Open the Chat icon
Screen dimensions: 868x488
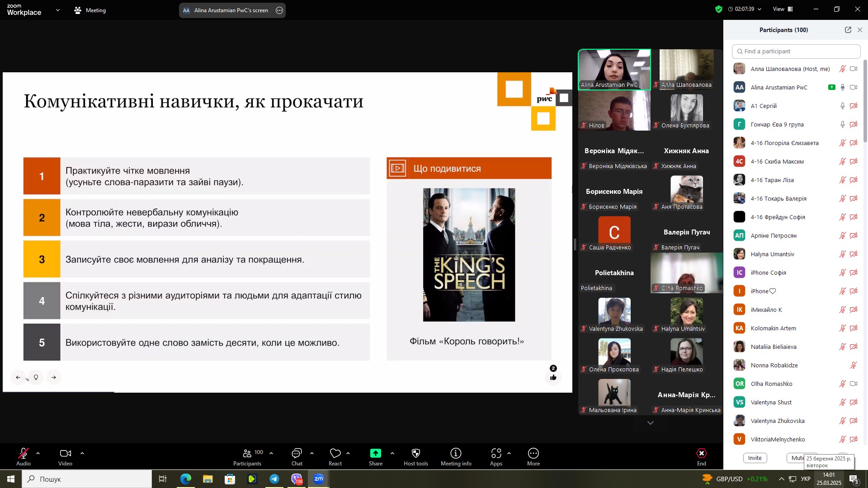[297, 453]
